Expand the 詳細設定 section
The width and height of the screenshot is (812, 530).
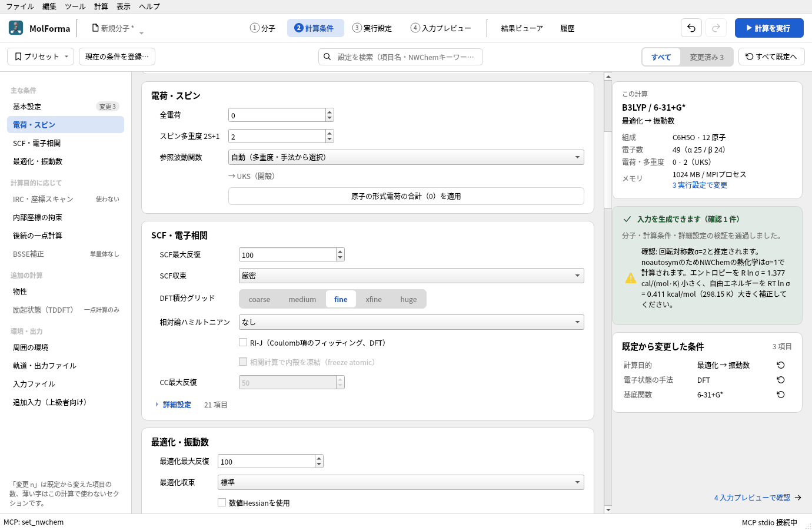[174, 405]
